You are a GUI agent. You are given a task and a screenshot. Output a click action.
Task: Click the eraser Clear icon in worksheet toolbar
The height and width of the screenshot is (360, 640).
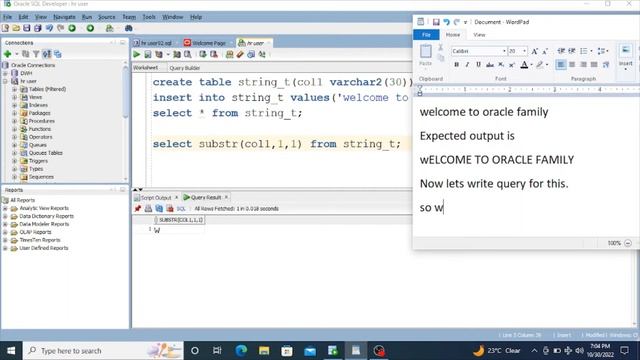pyautogui.click(x=240, y=54)
